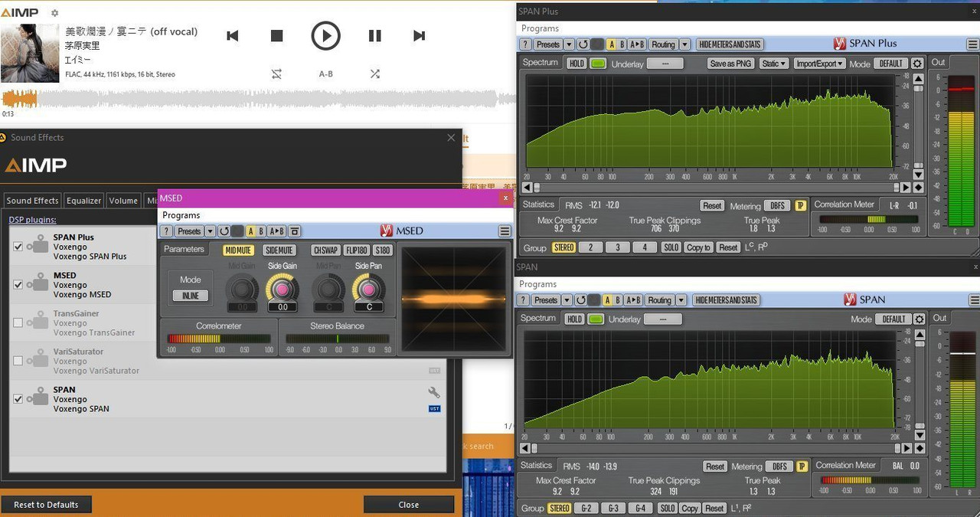Click the Side Gain knob in MSED
980x517 pixels.
(x=283, y=289)
